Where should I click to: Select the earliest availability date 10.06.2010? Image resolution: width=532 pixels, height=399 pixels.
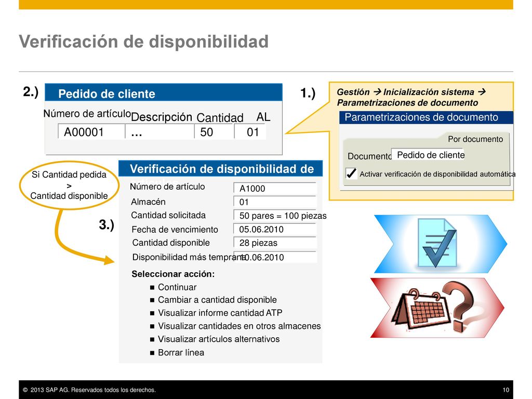pos(275,257)
